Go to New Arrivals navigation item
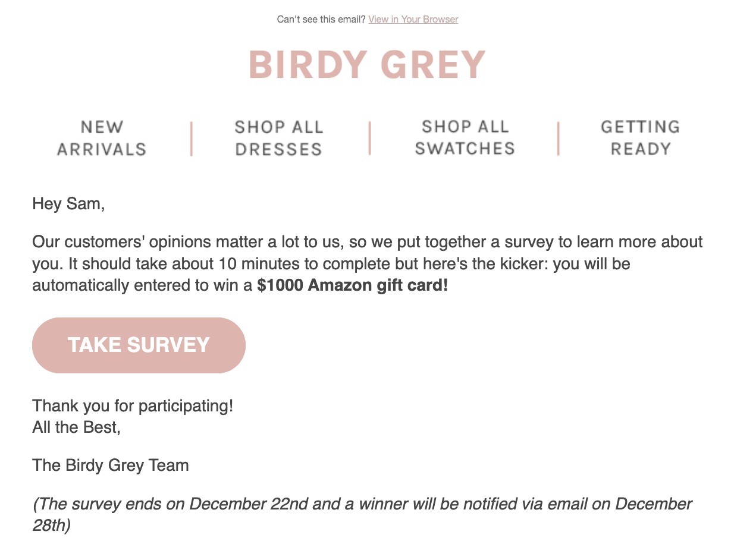Image resolution: width=734 pixels, height=560 pixels. click(x=102, y=138)
